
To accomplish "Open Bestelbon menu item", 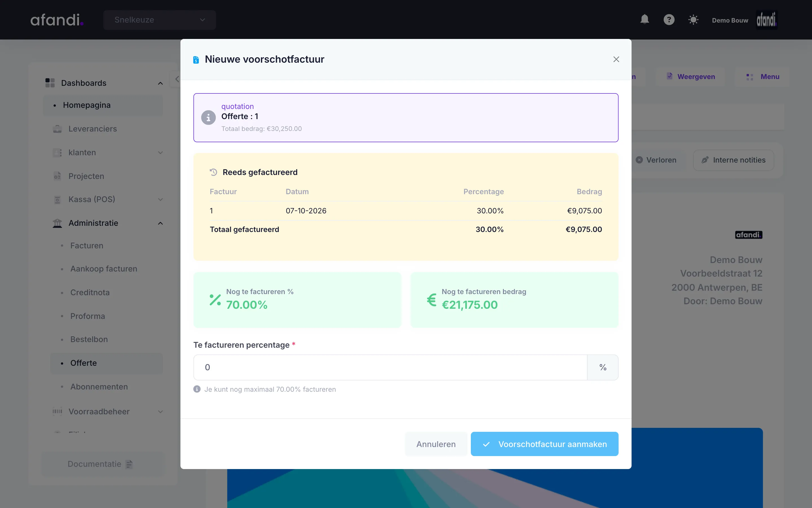I will (x=89, y=339).
